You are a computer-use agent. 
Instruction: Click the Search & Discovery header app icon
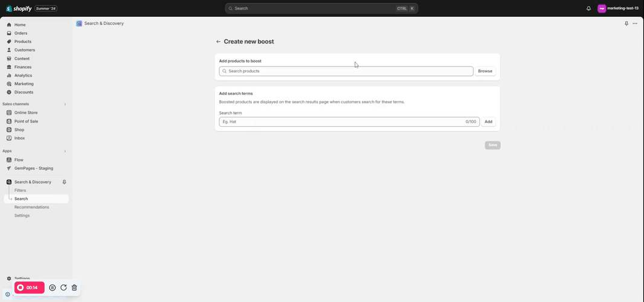[x=79, y=24]
